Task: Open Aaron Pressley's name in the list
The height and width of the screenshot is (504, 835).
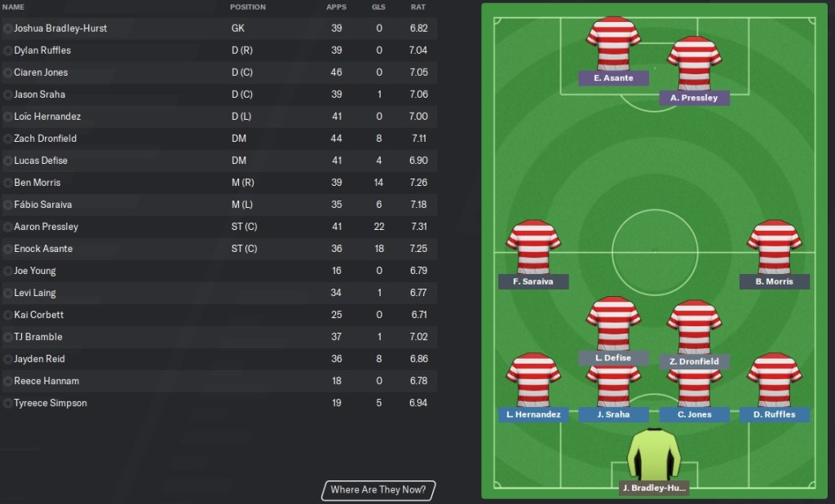Action: point(46,227)
